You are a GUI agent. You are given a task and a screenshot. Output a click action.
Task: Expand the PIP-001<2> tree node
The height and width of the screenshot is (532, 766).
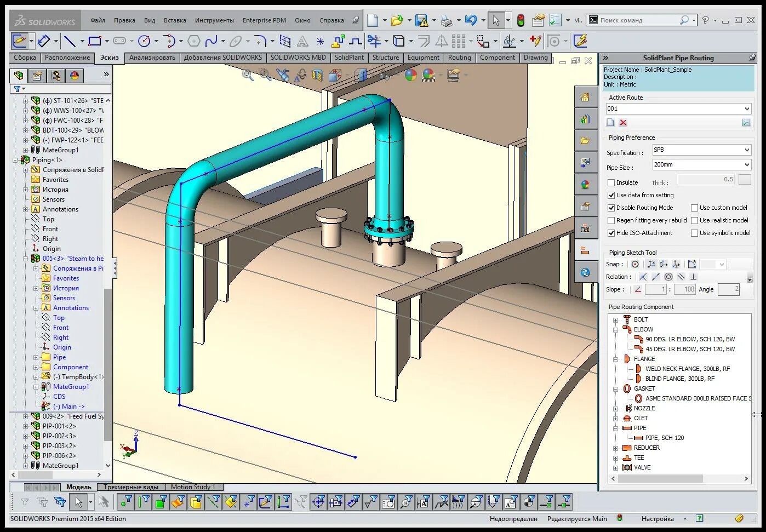click(25, 426)
